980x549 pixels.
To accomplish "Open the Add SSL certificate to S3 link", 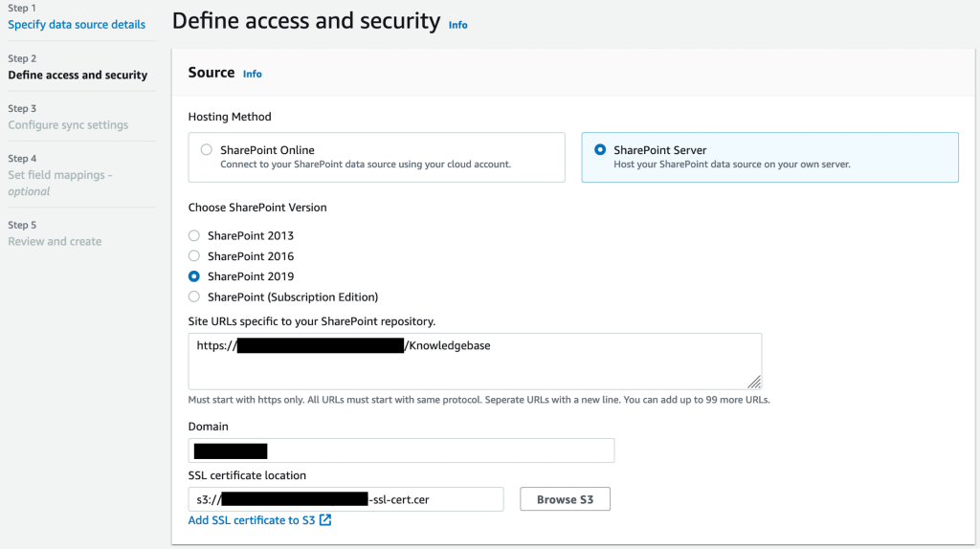I will click(253, 520).
